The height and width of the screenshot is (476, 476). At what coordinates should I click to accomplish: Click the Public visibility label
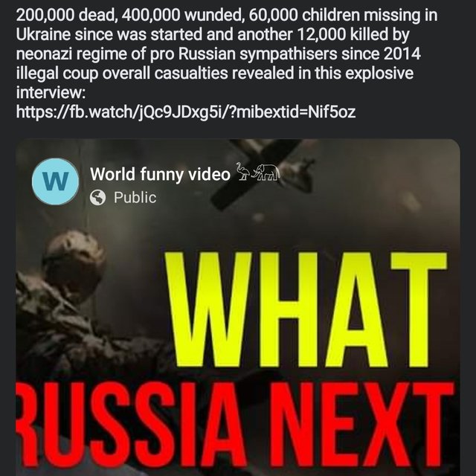[135, 197]
